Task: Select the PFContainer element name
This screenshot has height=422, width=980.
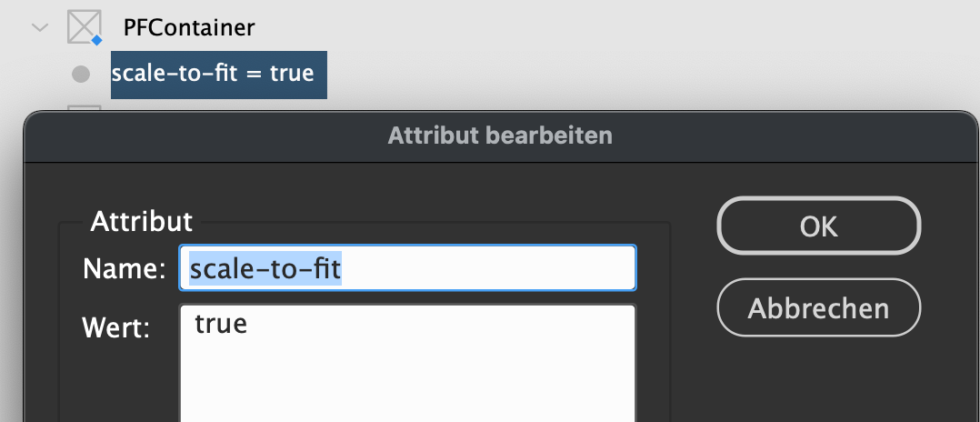Action: click(x=188, y=28)
